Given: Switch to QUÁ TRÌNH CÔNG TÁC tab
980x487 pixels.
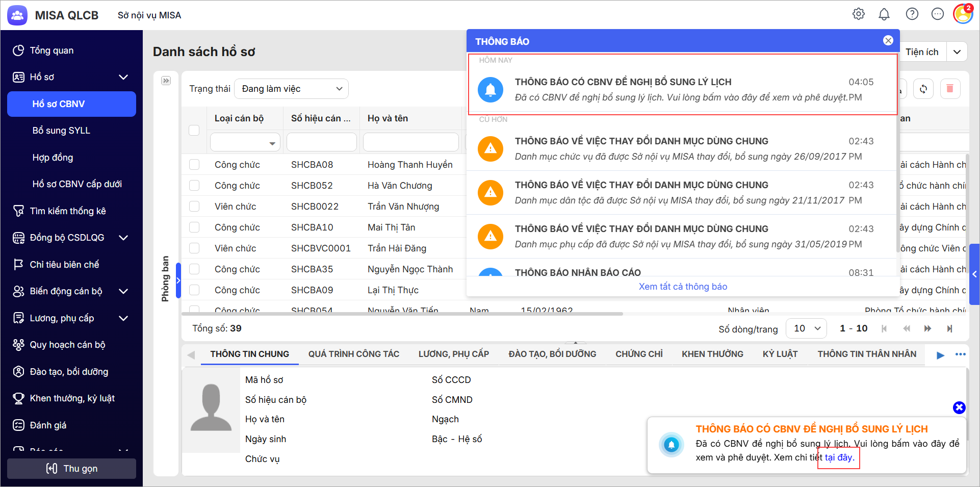Looking at the screenshot, I should [354, 354].
